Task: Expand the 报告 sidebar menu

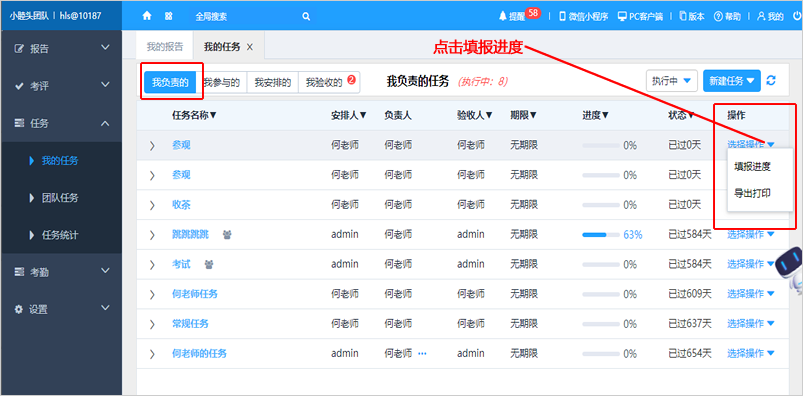Action: point(61,48)
